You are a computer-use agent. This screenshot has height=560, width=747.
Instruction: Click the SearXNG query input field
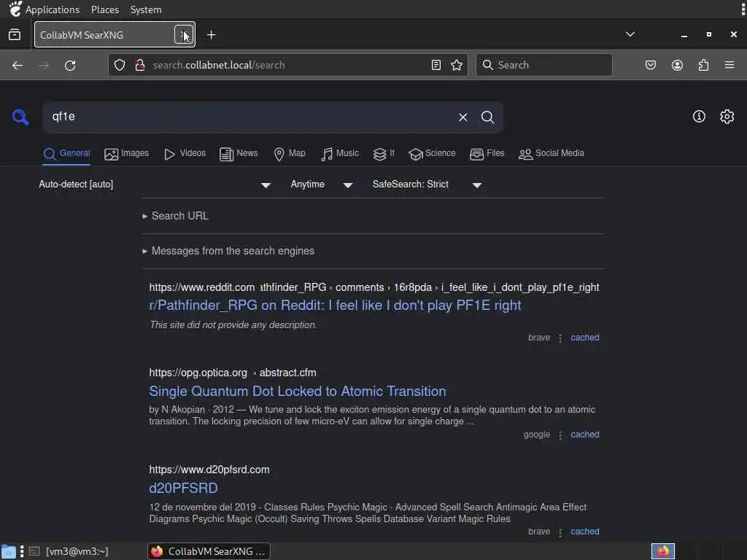pos(248,117)
